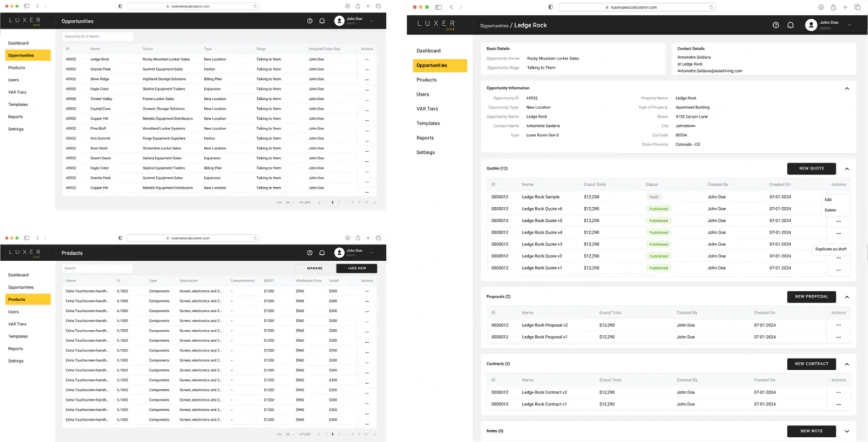Collapse Opportunity Information section
The width and height of the screenshot is (868, 442).
pyautogui.click(x=847, y=89)
